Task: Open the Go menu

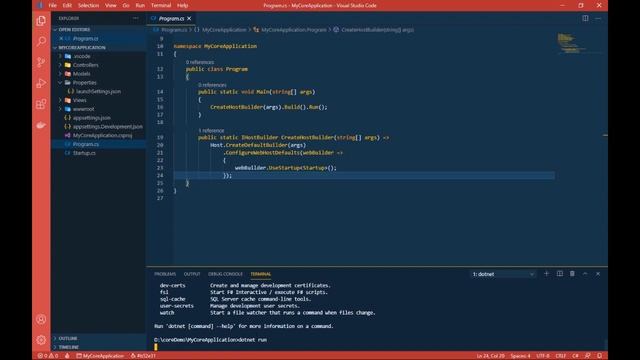Action: [126, 5]
